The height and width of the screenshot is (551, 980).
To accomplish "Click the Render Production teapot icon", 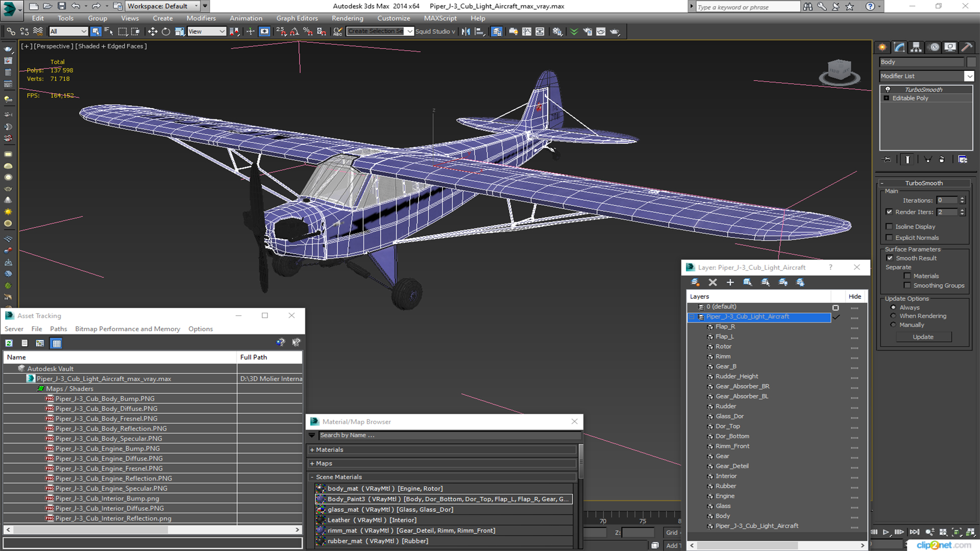I will tap(615, 32).
